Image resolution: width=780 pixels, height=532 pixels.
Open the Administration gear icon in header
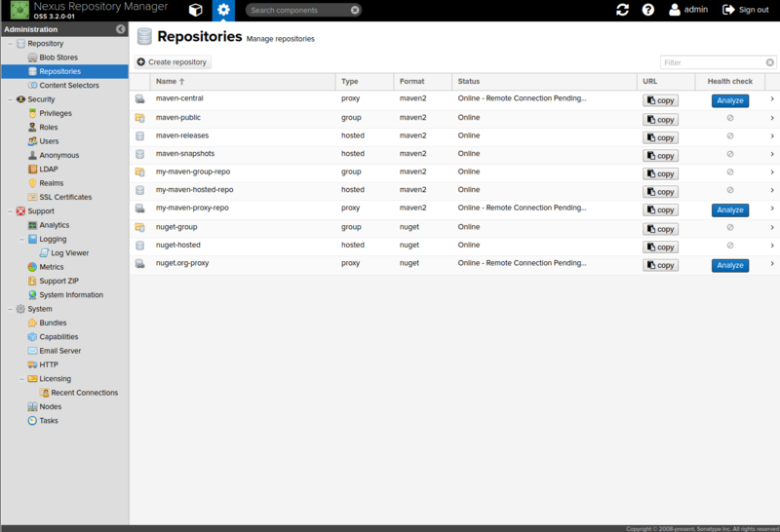pyautogui.click(x=223, y=10)
